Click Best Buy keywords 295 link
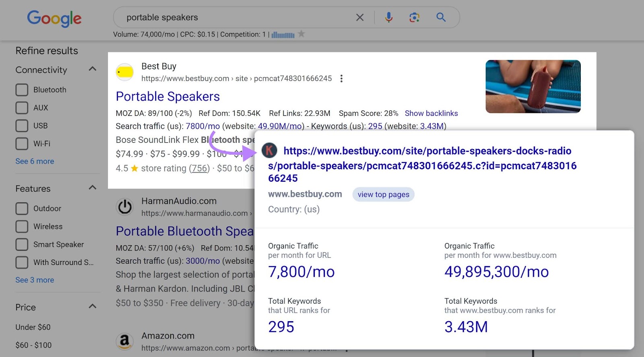 pyautogui.click(x=375, y=126)
